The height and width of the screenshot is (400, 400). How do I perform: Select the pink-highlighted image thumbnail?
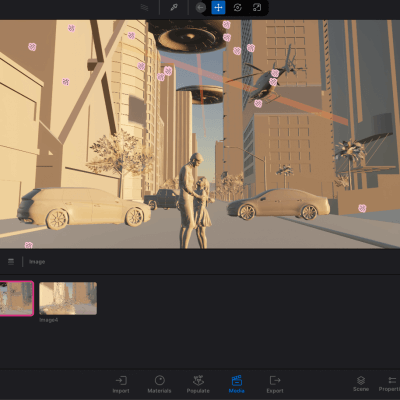click(x=16, y=298)
